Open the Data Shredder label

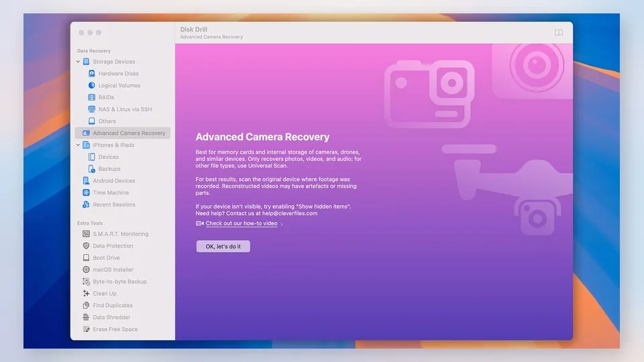coord(111,317)
